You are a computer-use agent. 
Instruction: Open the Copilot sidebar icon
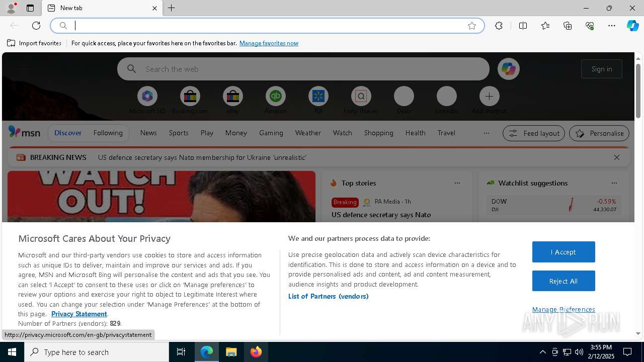tap(633, 26)
